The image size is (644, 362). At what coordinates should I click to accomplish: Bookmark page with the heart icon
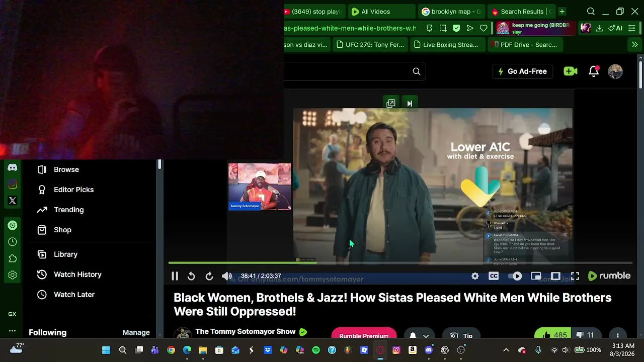[x=484, y=28]
